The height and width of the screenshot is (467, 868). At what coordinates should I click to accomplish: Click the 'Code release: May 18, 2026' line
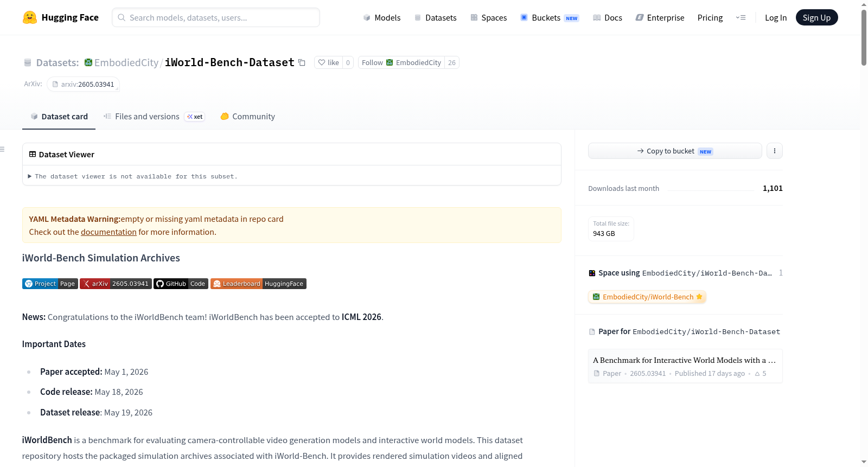(91, 392)
